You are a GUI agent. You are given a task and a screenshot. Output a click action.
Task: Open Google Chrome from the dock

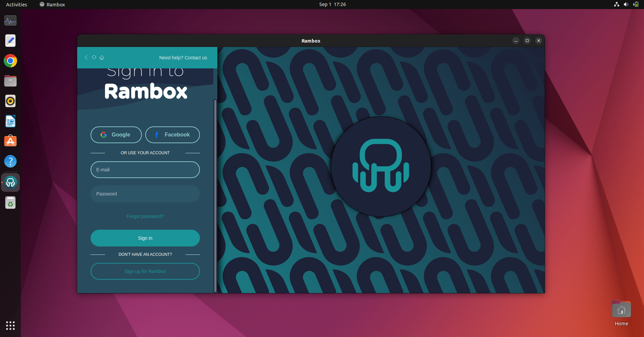point(10,61)
